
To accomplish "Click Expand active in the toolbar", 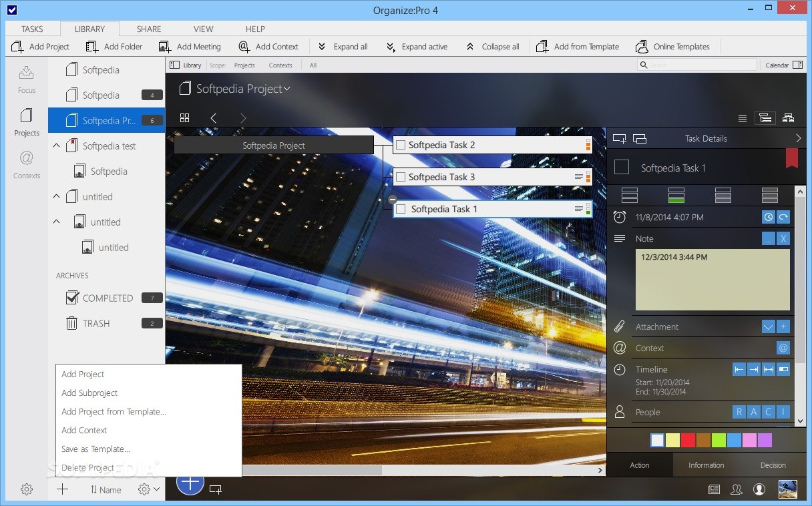I will click(x=417, y=47).
